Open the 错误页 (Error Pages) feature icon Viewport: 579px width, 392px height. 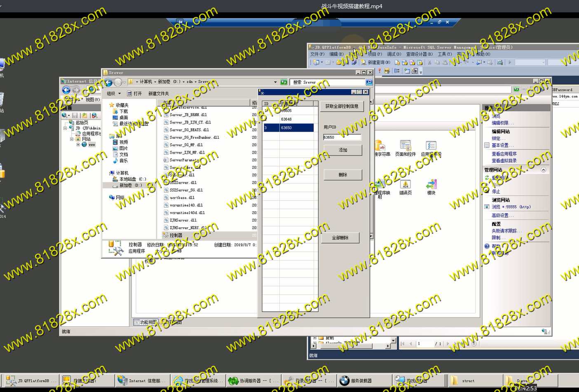point(406,187)
